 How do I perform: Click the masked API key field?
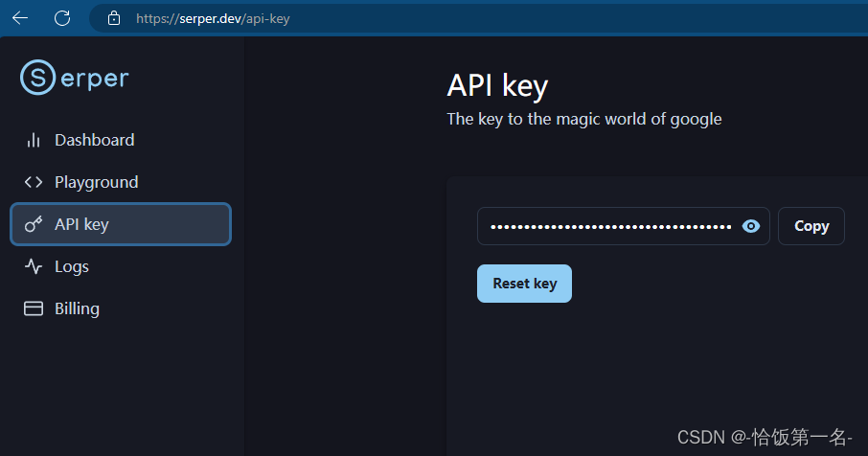click(624, 226)
